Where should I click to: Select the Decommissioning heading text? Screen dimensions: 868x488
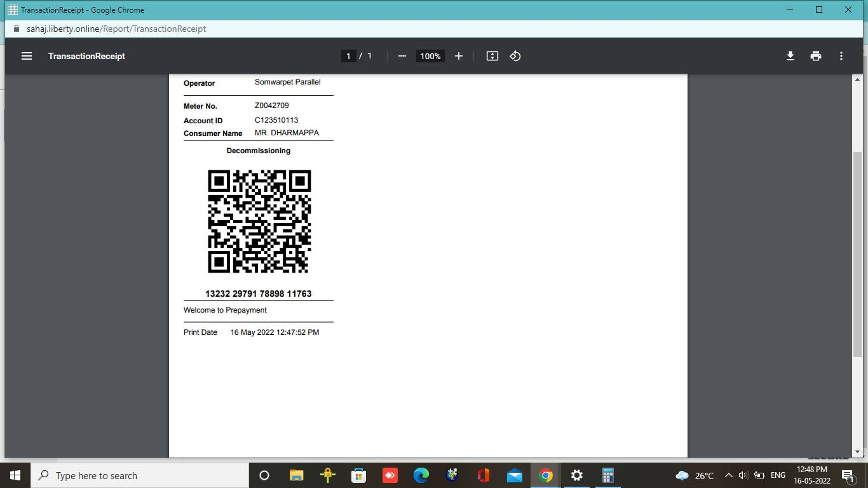coord(259,151)
